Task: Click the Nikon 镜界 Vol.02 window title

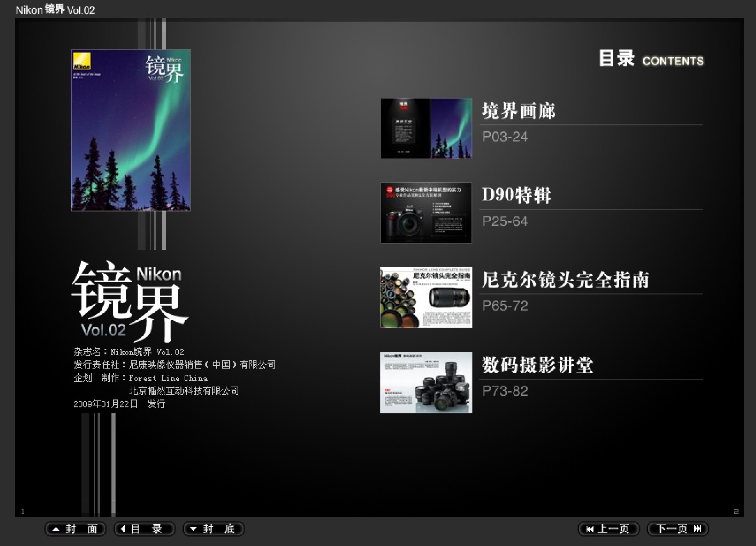Action: tap(55, 10)
